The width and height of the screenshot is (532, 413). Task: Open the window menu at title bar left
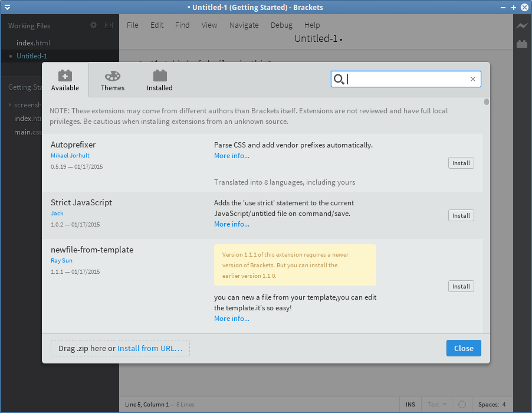click(x=7, y=7)
